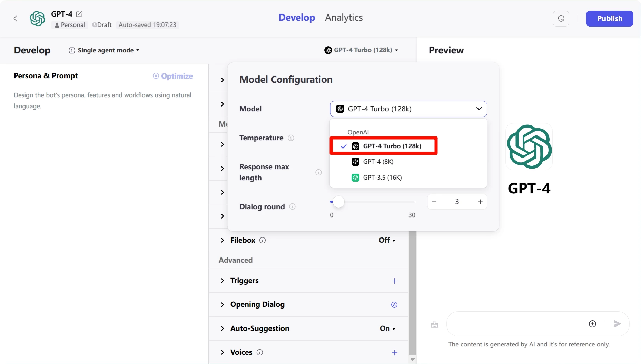Screen dimensions: 641x364
Task: Click the Optimize link
Action: click(177, 76)
